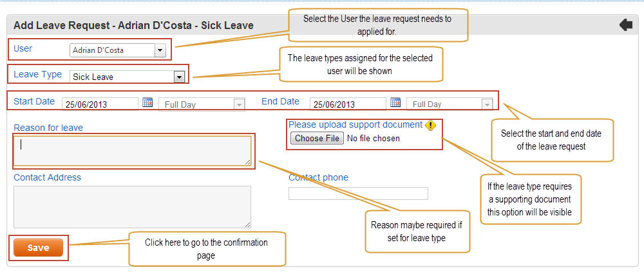Click the Choose File button
Screen dimensions: 644x276
(x=317, y=138)
